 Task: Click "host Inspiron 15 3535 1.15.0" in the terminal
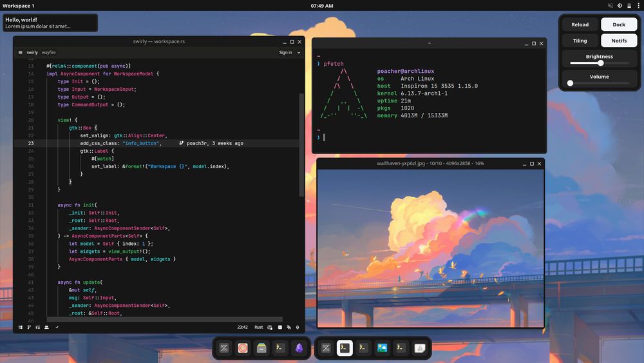(x=428, y=86)
